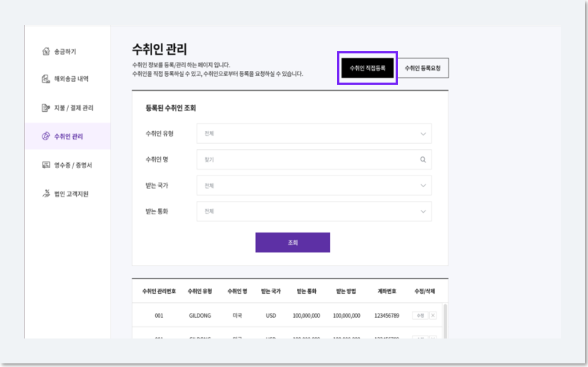Image resolution: width=588 pixels, height=367 pixels.
Task: Click the purple 조회 button
Action: pos(293,243)
